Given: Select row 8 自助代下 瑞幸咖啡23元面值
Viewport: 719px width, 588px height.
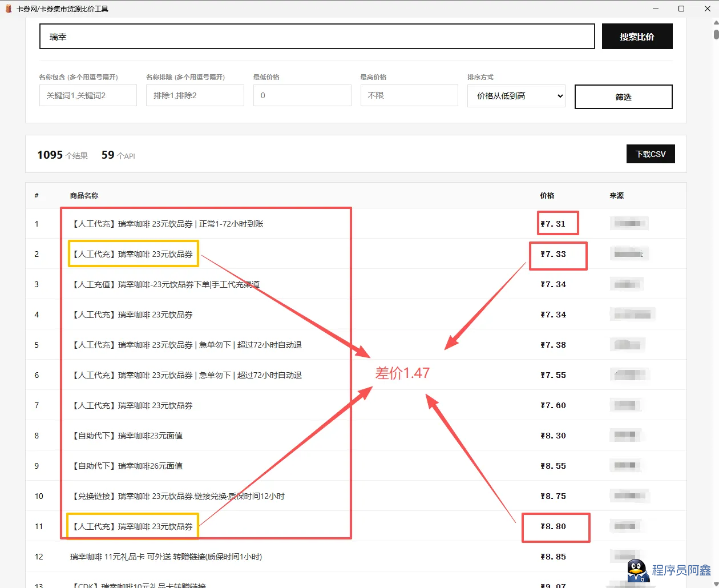Looking at the screenshot, I should coord(127,436).
